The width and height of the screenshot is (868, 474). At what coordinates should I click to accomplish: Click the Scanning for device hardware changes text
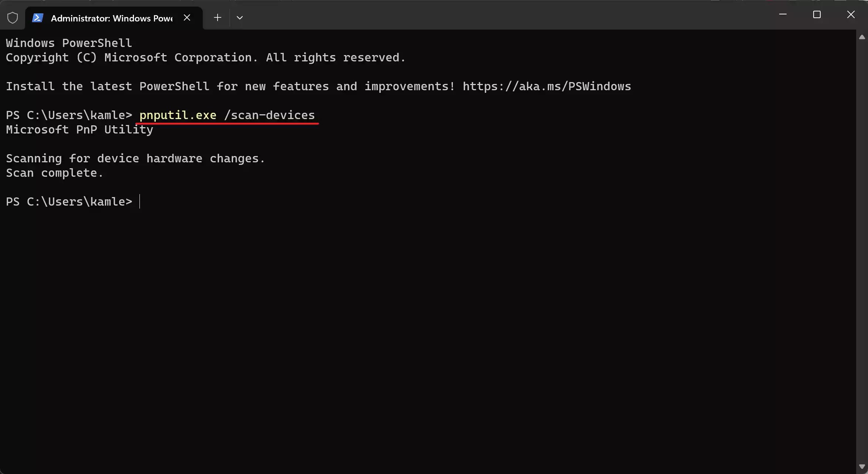(135, 158)
